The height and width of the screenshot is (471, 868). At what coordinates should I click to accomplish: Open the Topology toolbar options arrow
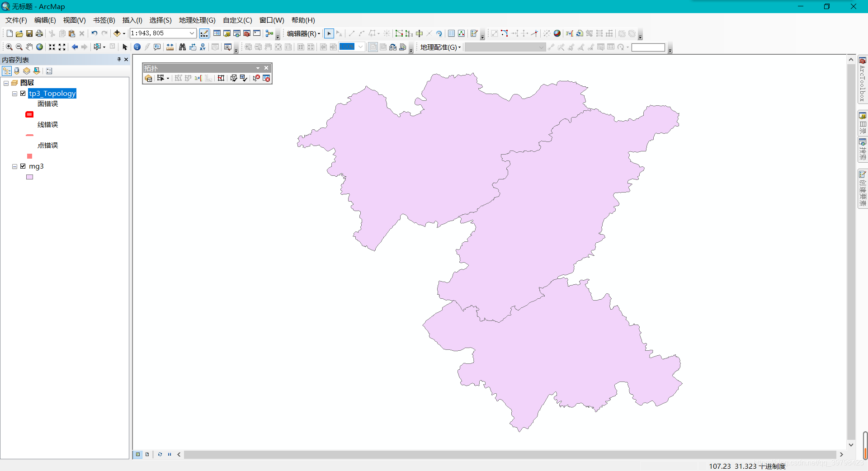(258, 68)
